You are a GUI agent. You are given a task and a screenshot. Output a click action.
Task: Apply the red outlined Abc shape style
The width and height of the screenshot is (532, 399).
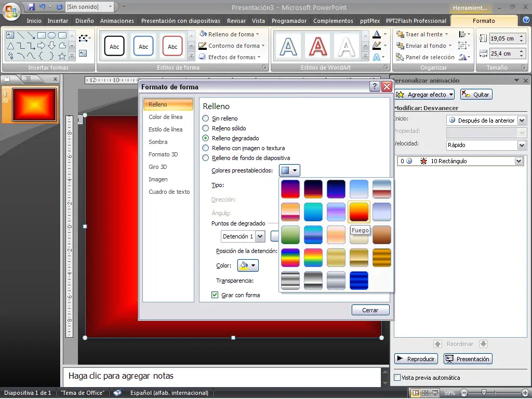[x=172, y=46]
